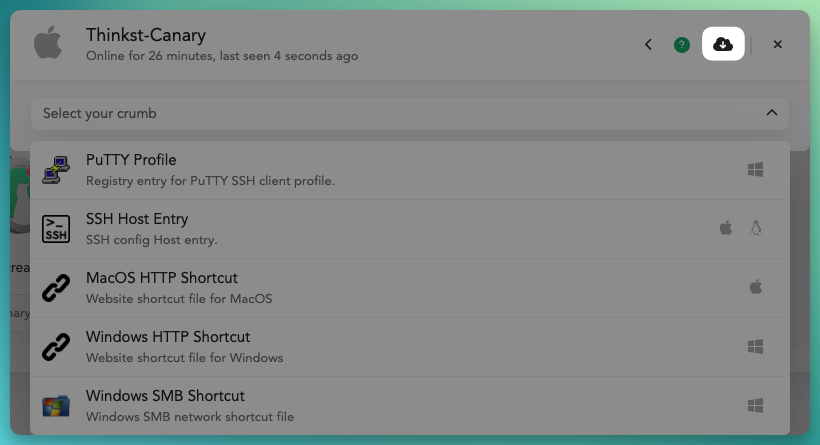Viewport: 820px width, 445px height.
Task: Click the Apple logo on MacOS HTTP Shortcut row
Action: (x=756, y=287)
